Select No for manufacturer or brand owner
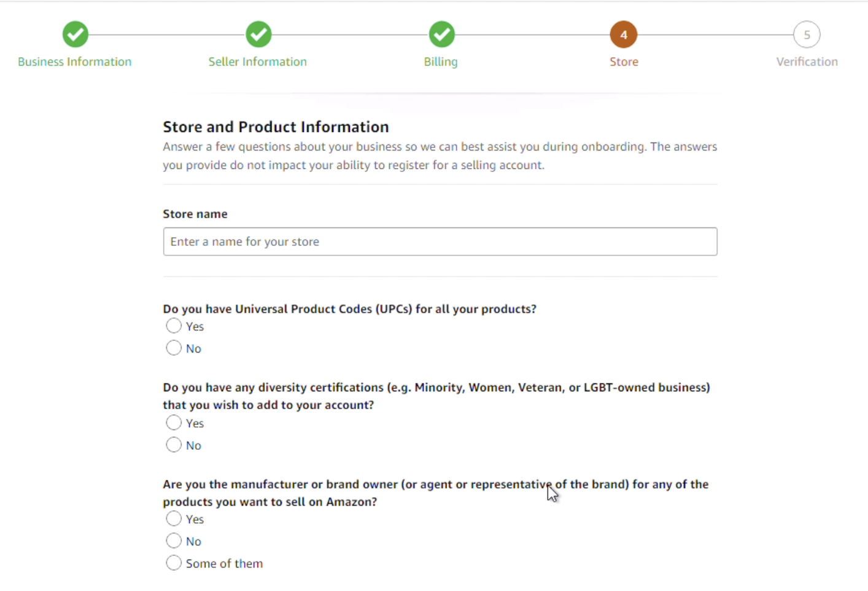 coord(174,541)
